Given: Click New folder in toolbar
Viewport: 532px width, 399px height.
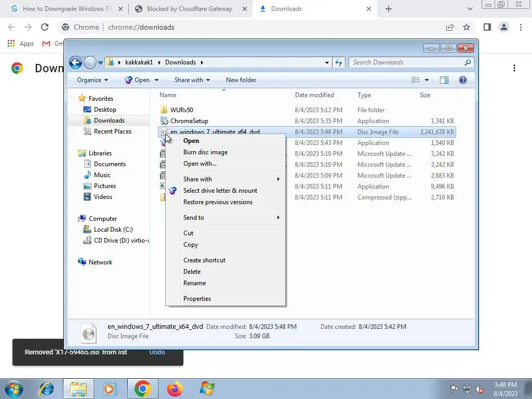Looking at the screenshot, I should pyautogui.click(x=241, y=80).
